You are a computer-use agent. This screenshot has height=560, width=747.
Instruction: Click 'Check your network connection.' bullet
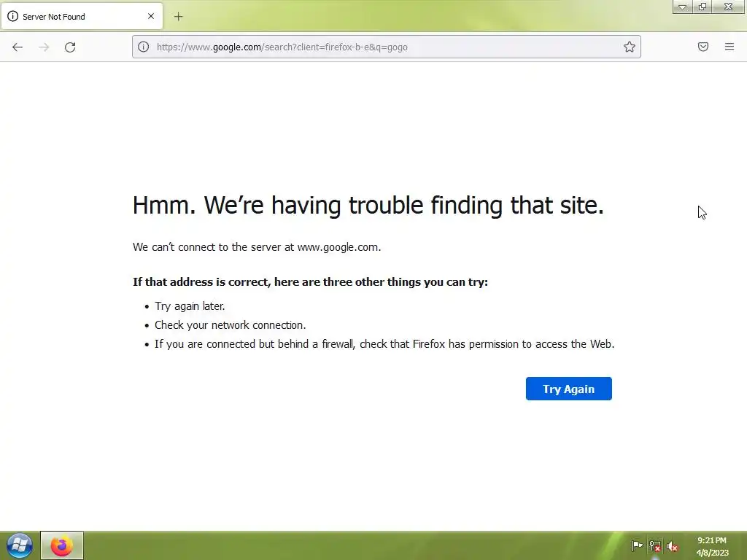(x=230, y=325)
